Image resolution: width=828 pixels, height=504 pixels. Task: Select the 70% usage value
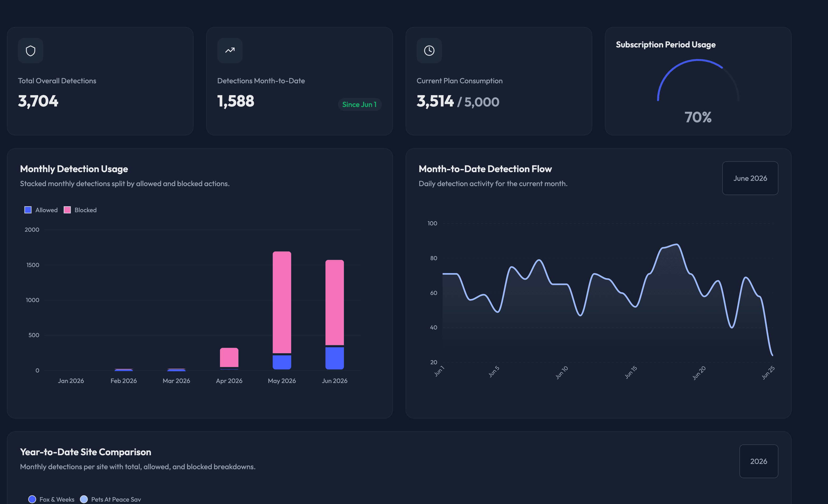[x=698, y=117]
